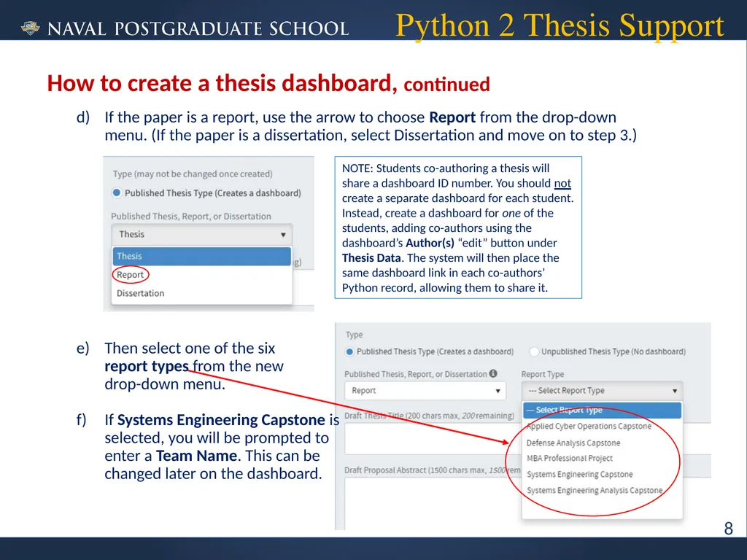This screenshot has height=560, width=747.
Task: Open the Thesis drop-down in the upper form
Action: (x=202, y=234)
